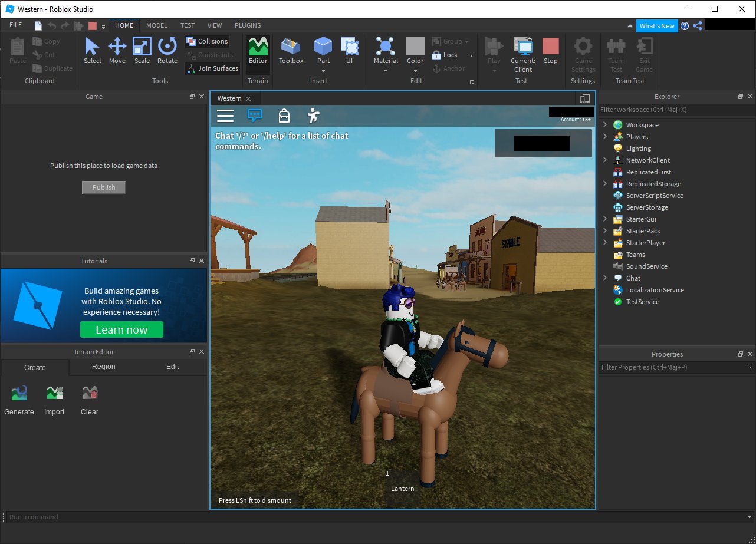The image size is (756, 544).
Task: Expand the StarterPlayer node
Action: (604, 242)
